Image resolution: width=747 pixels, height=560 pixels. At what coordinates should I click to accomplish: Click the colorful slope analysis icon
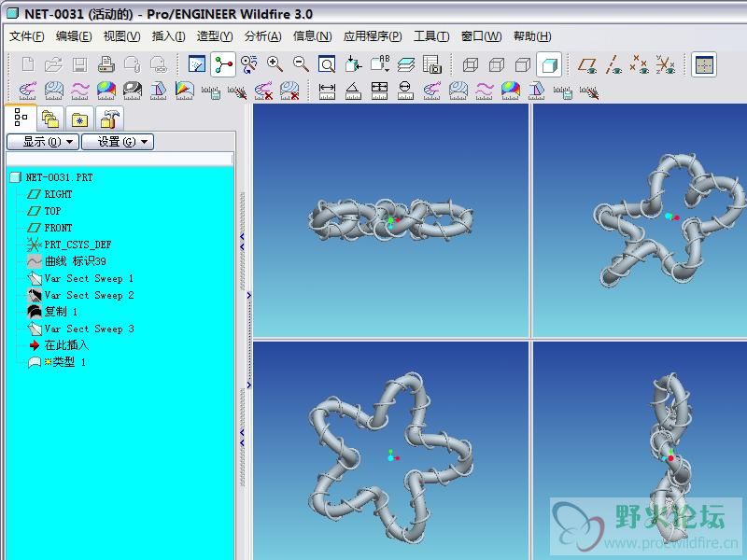[184, 90]
